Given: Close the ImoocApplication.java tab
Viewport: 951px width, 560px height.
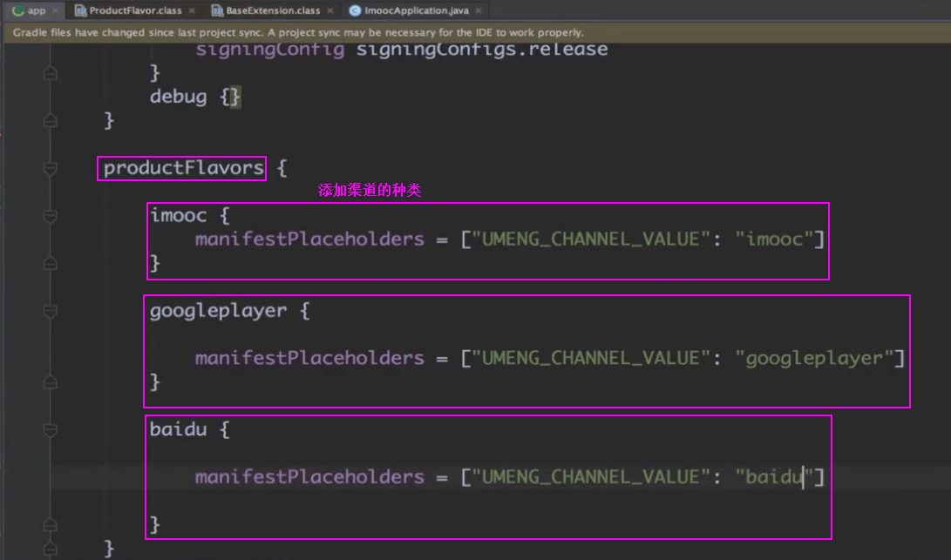Looking at the screenshot, I should [x=479, y=10].
